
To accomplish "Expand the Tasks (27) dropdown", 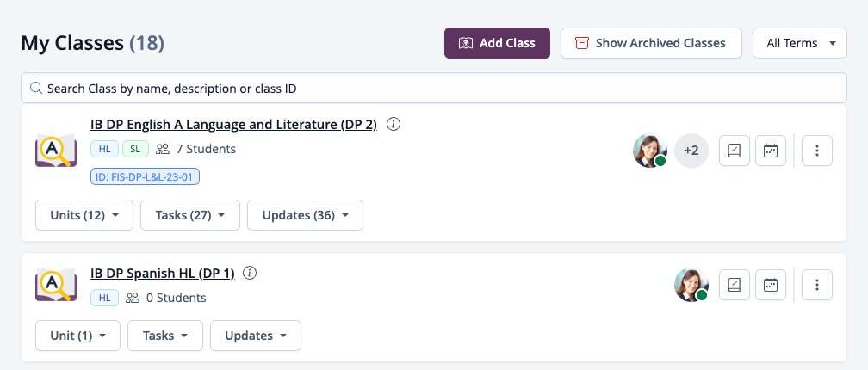I will (189, 215).
